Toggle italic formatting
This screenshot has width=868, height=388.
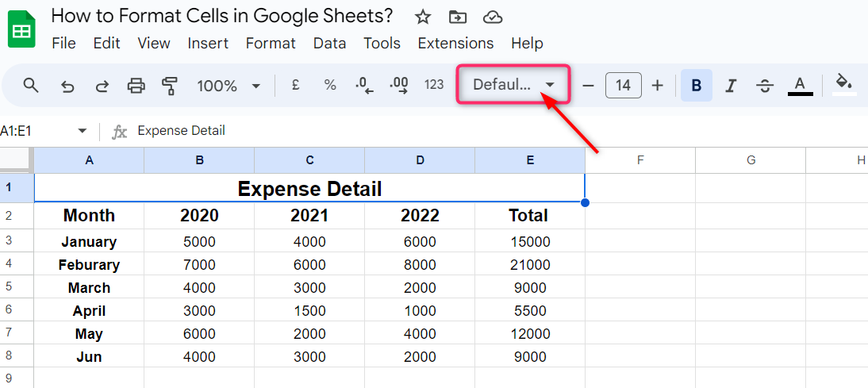(x=731, y=85)
